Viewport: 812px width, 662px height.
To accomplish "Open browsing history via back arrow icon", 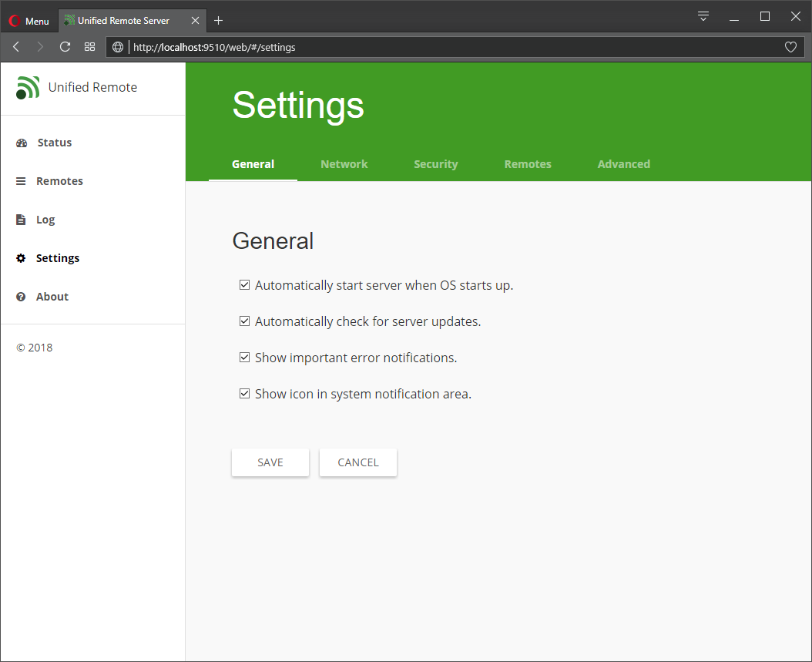I will tap(15, 46).
